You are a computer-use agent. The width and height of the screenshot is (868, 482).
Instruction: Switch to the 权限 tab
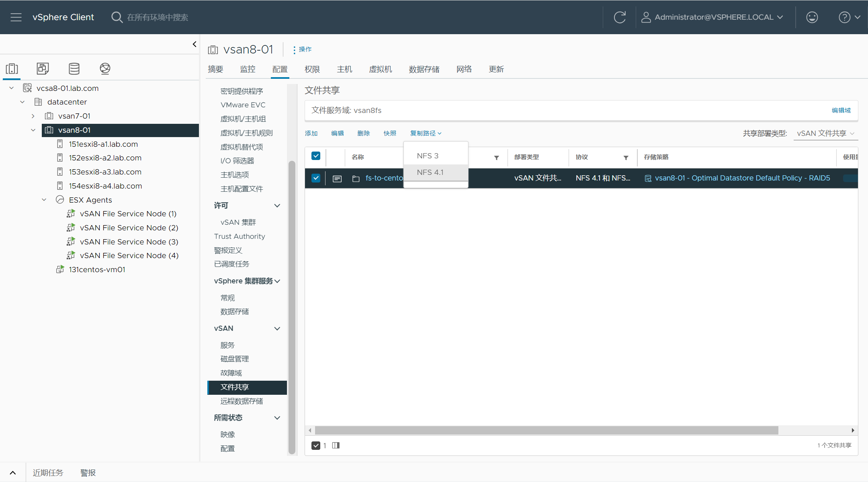312,70
